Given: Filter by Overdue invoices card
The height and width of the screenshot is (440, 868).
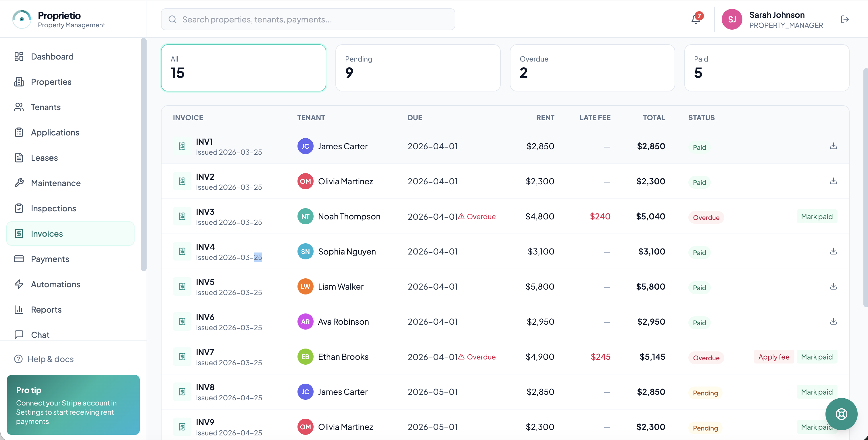Looking at the screenshot, I should [x=592, y=68].
